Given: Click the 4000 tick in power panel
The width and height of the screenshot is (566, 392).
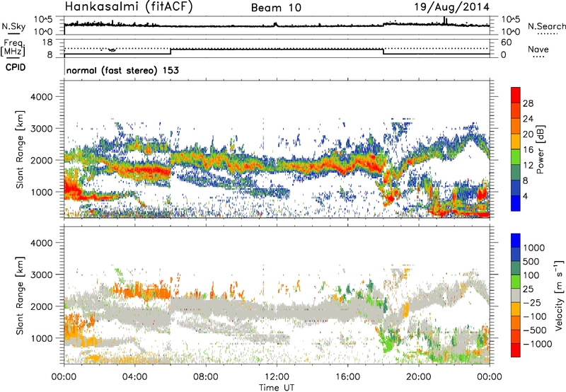Looking at the screenshot, I should tap(40, 97).
